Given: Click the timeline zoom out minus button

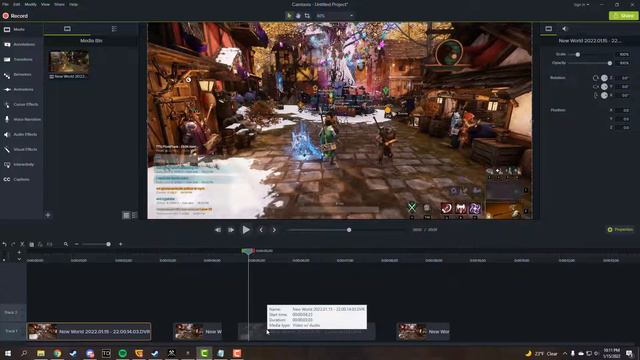Looking at the screenshot, I should pyautogui.click(x=76, y=244).
